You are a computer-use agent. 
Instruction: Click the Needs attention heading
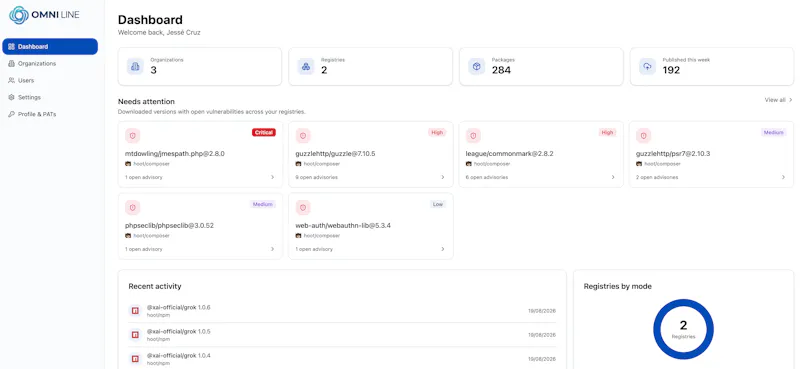coord(146,102)
